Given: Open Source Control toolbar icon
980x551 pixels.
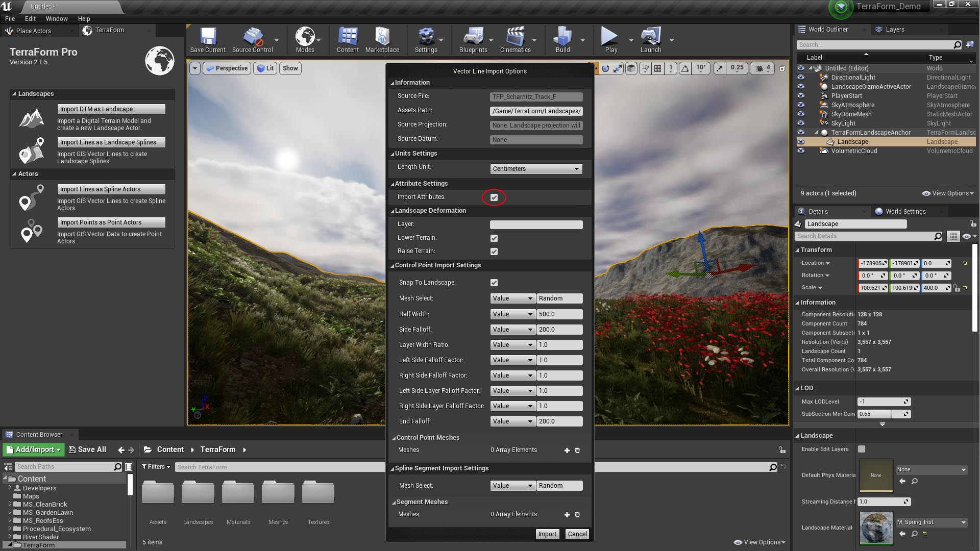Looking at the screenshot, I should tap(253, 40).
